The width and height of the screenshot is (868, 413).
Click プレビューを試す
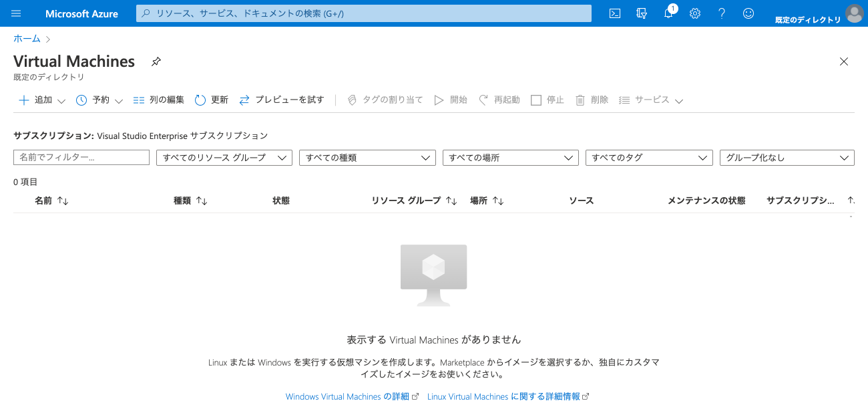click(x=281, y=100)
